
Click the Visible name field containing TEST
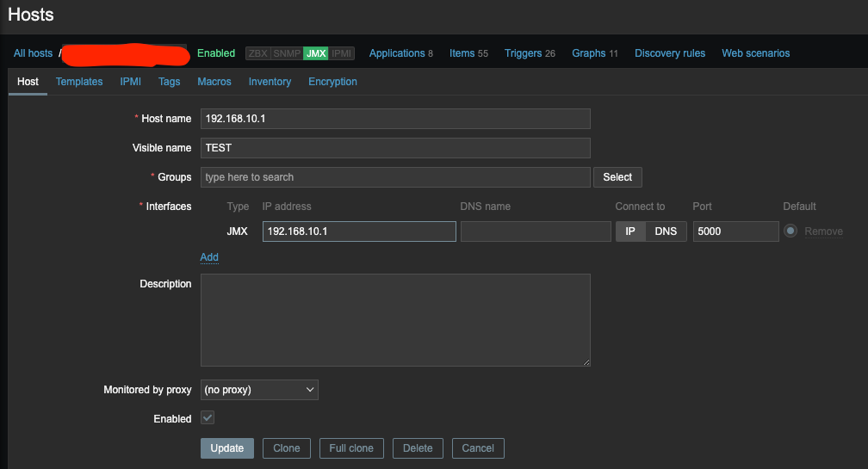point(395,148)
